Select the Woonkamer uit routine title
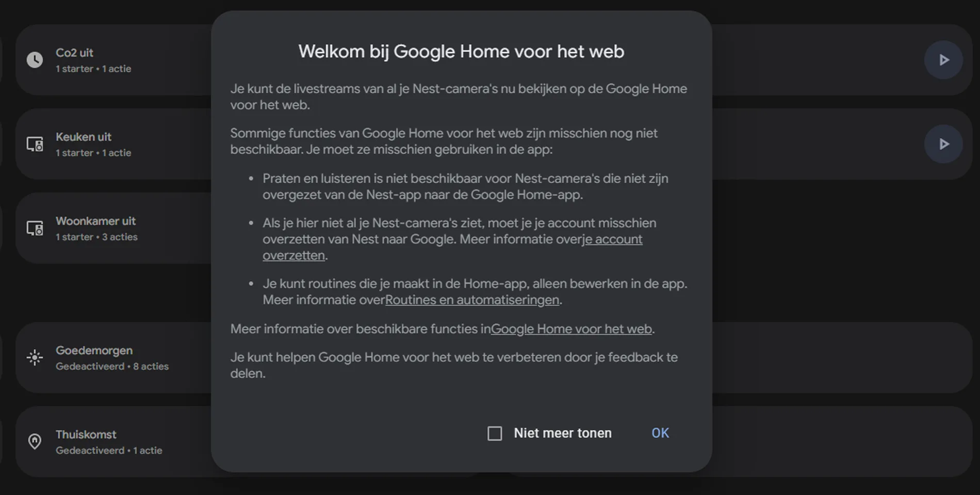The width and height of the screenshot is (980, 495). pos(95,221)
